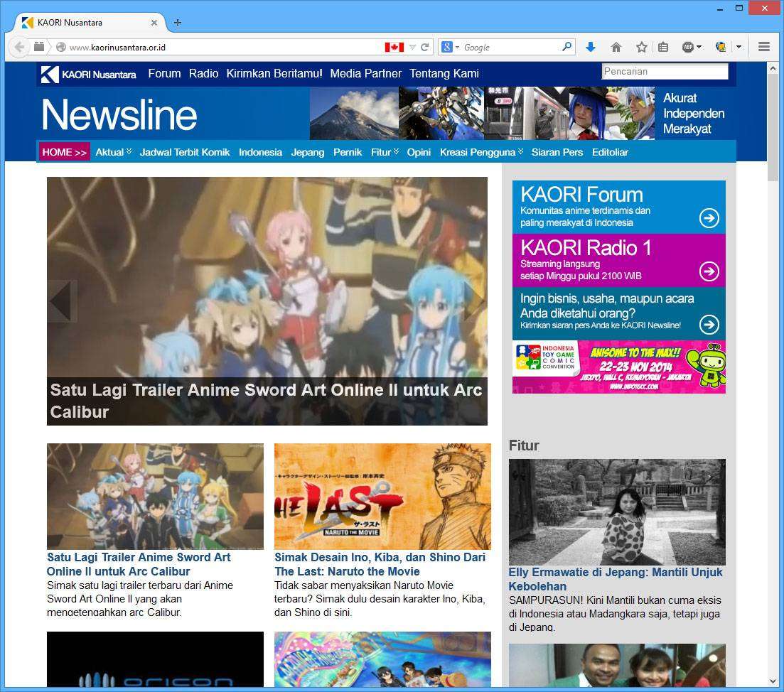Open the browser hamburger menu
This screenshot has height=692, width=784.
coord(763,46)
